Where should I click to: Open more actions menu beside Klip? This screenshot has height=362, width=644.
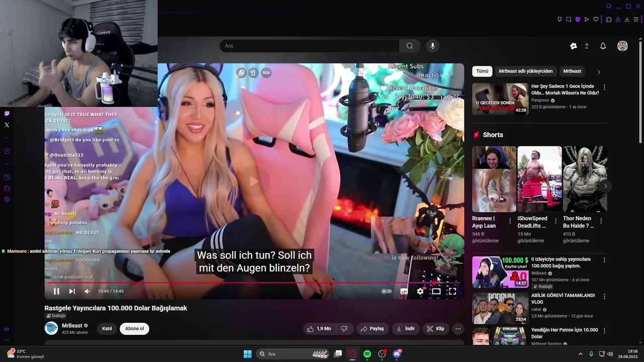[458, 329]
